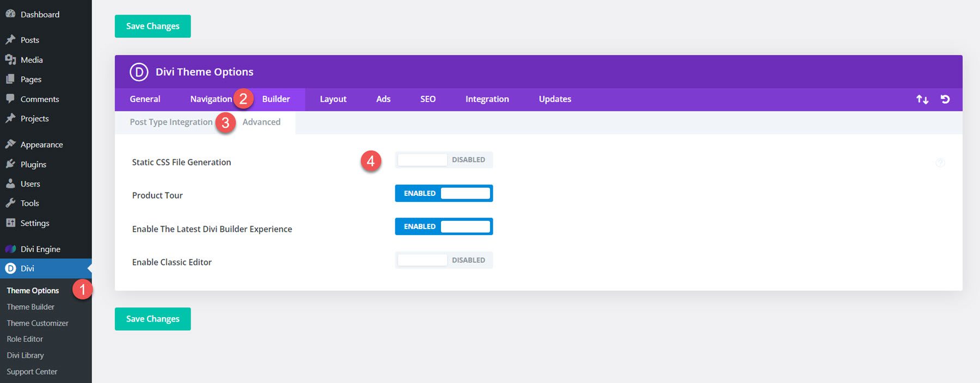Click the Divi logo in panel header
This screenshot has height=383, width=980.
coord(139,72)
